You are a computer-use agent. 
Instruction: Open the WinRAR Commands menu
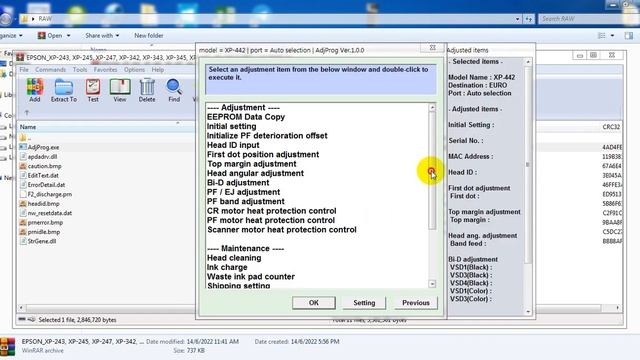pos(50,70)
